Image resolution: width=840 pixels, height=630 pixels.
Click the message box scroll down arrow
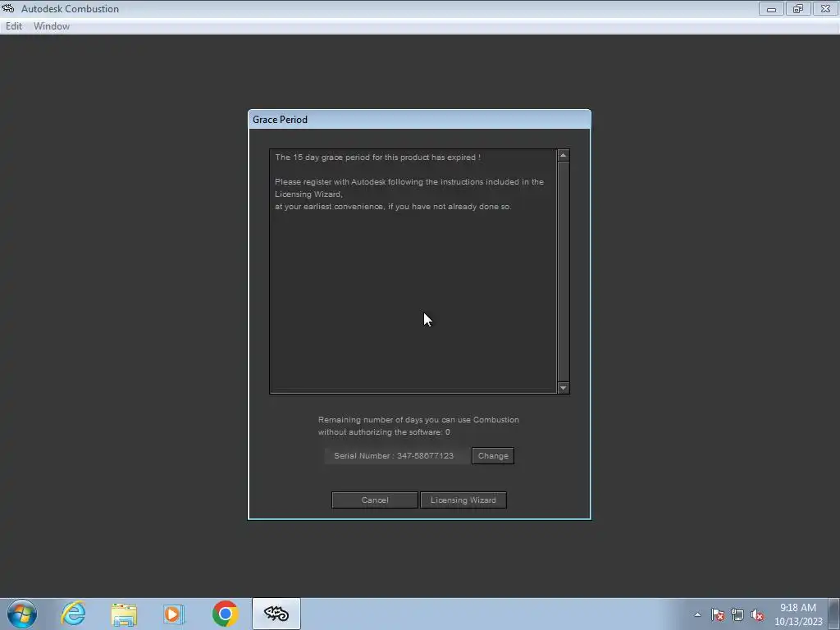563,387
